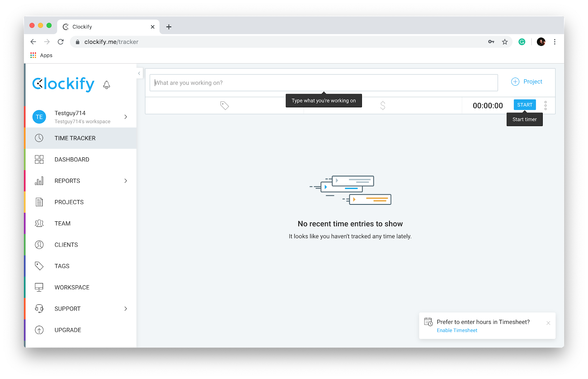Image resolution: width=588 pixels, height=379 pixels.
Task: Start the timer with START button
Action: (525, 105)
